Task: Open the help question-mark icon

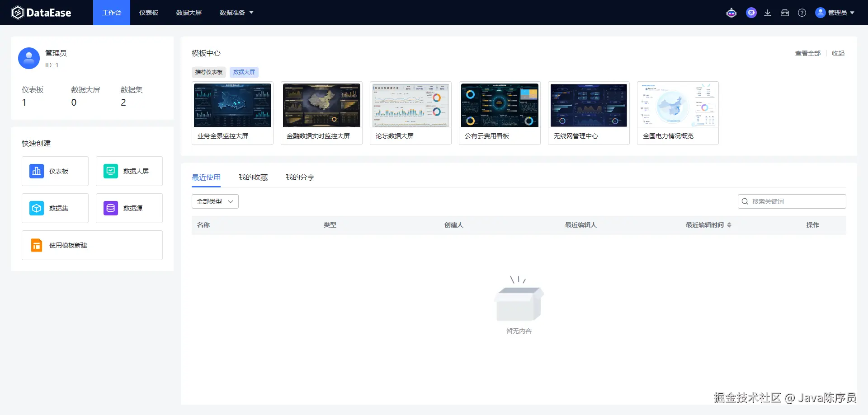Action: pos(802,13)
